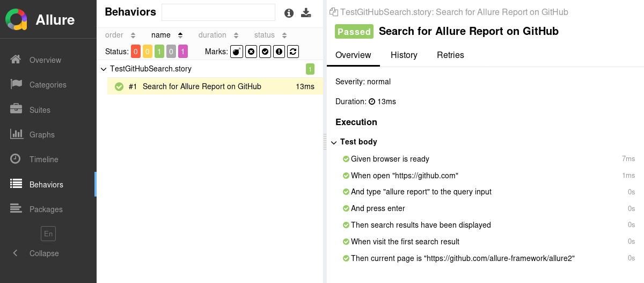This screenshot has height=283, width=644.
Task: Toggle the green passed status filter
Action: (159, 52)
